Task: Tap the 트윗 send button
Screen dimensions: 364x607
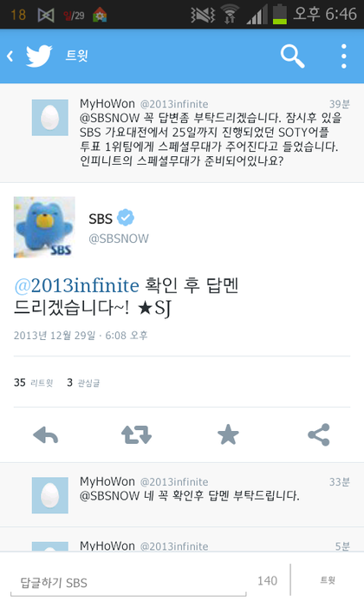Action: [x=328, y=580]
